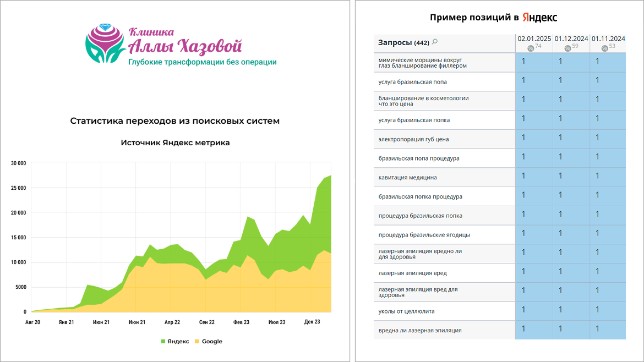This screenshot has width=644, height=362.
Task: Click the percent icon under 01.12.2024
Action: point(567,48)
